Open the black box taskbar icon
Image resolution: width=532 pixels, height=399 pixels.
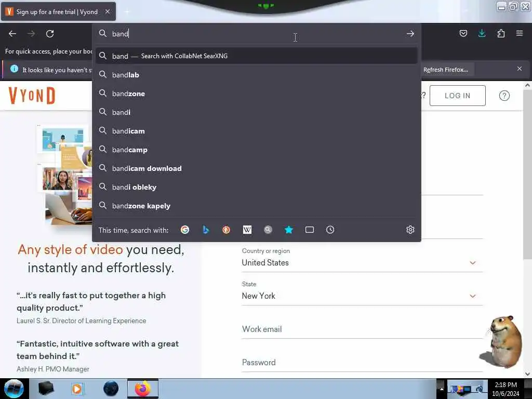tap(46, 389)
